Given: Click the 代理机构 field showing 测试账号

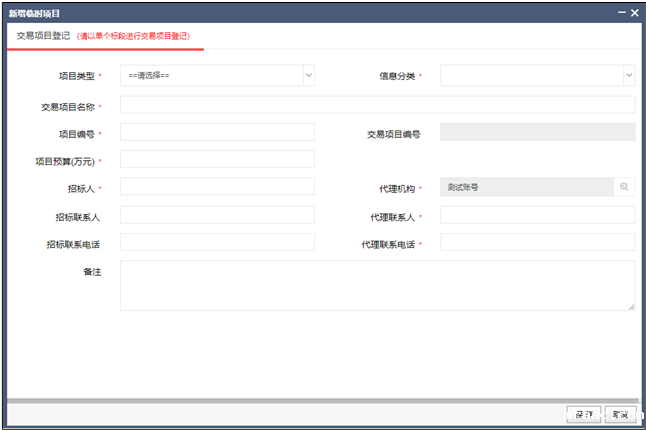Looking at the screenshot, I should pyautogui.click(x=527, y=187).
